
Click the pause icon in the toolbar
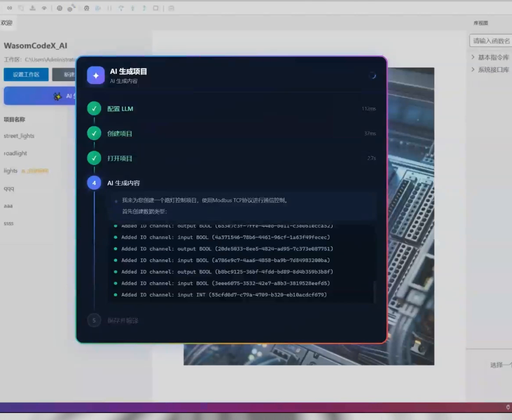(x=109, y=8)
